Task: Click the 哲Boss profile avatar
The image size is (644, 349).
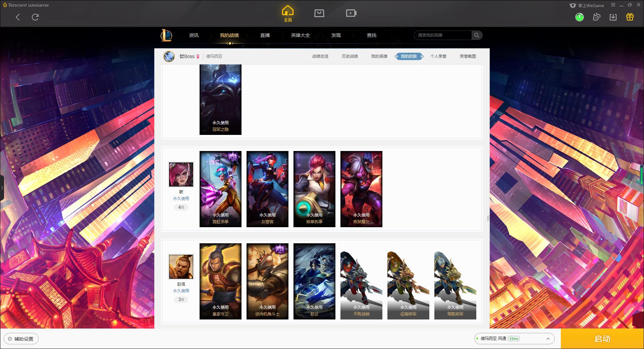Action: coord(169,56)
